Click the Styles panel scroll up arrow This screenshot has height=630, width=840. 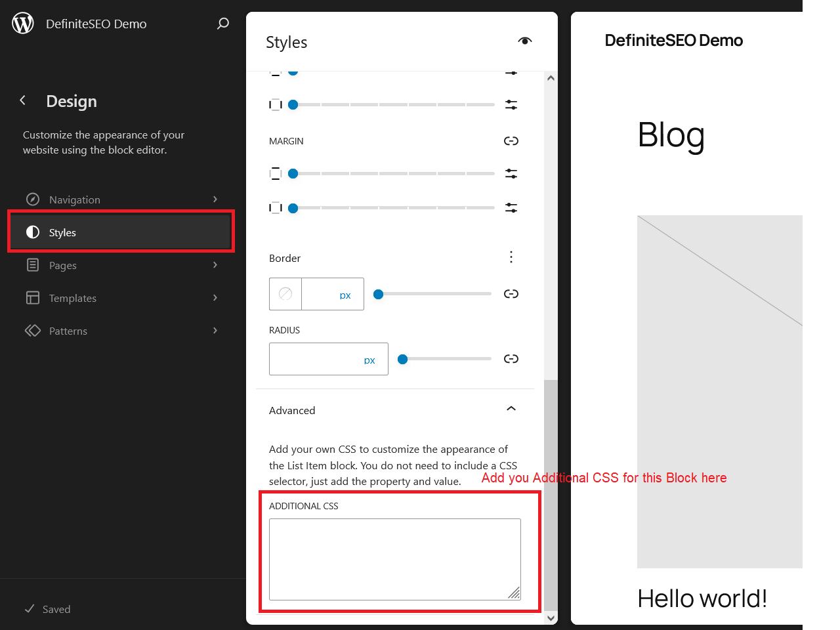click(551, 78)
